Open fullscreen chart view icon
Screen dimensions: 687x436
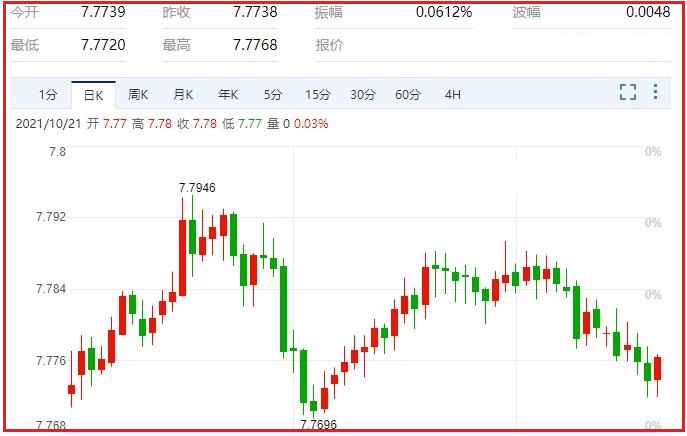(x=628, y=92)
